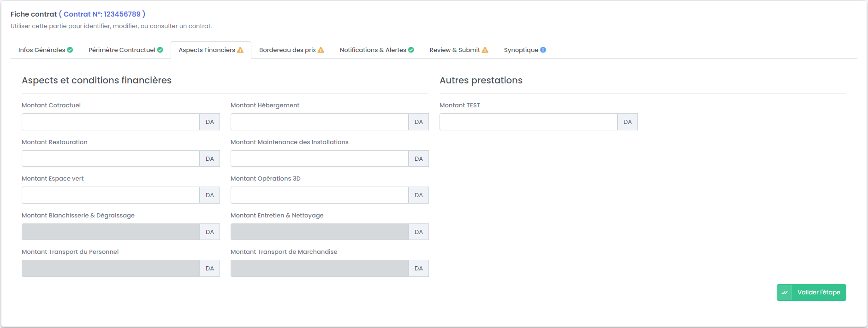
Task: Click warning icon beside Review & Submit
Action: [485, 50]
